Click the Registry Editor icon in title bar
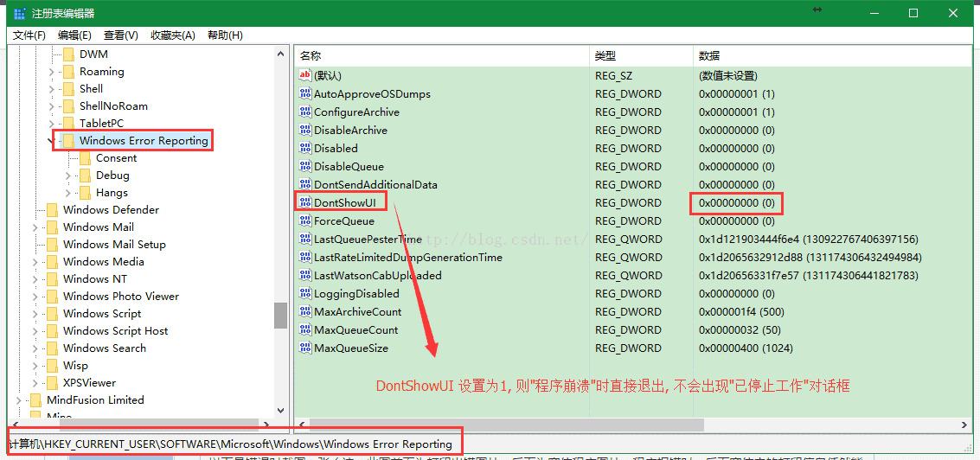Viewport: 980px width, 460px height. [x=19, y=13]
